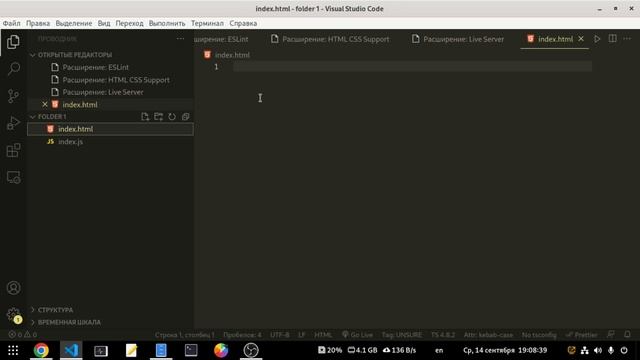Click index.html in the editor breadcrumb
640x360 pixels.
[232, 55]
